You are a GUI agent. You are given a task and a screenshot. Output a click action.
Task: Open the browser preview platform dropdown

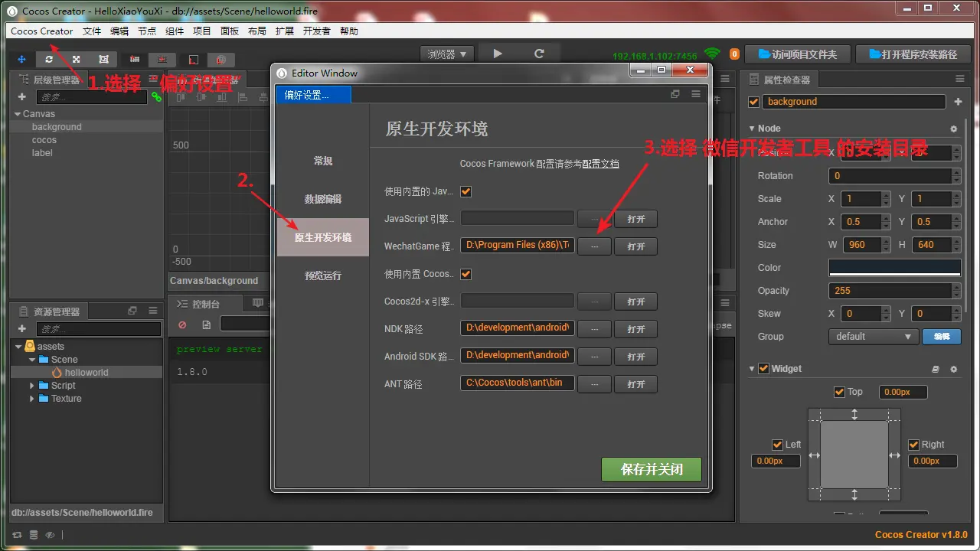pyautogui.click(x=447, y=54)
